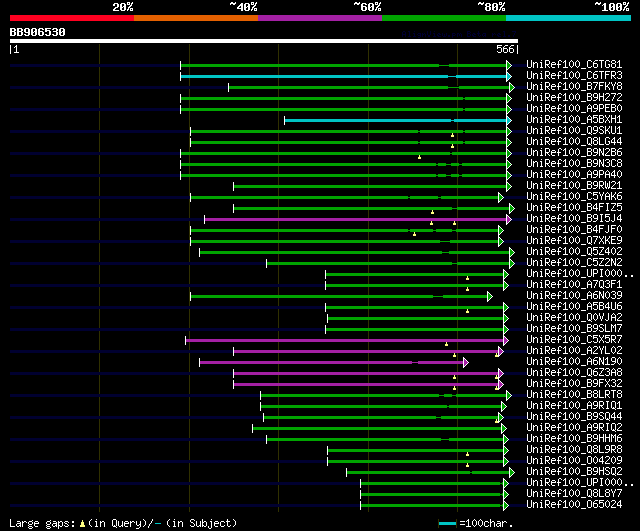Viewport: 640px width, 531px height.
Task: Select UniRef100_Q6Z3A8 hit name
Action: point(574,373)
